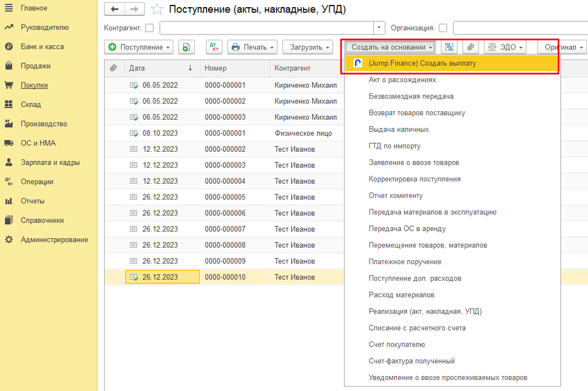Open the ЭДО dropdown menu
Screen dimensions: 588x391
tap(505, 48)
